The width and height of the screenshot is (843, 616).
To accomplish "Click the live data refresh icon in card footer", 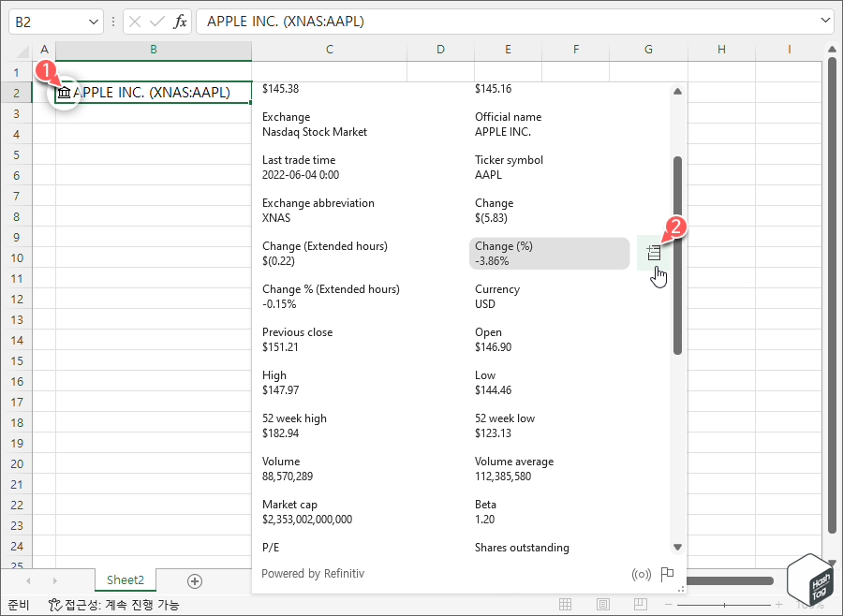I will click(x=642, y=575).
